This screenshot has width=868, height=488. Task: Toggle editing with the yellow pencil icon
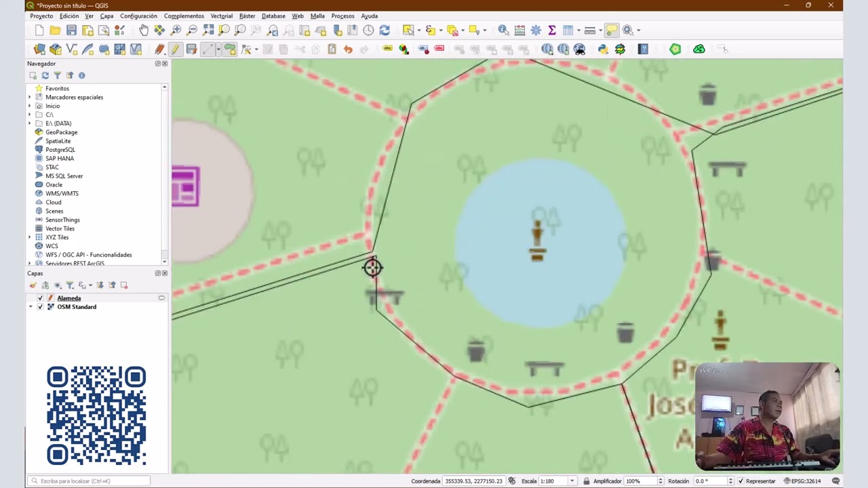pos(175,49)
